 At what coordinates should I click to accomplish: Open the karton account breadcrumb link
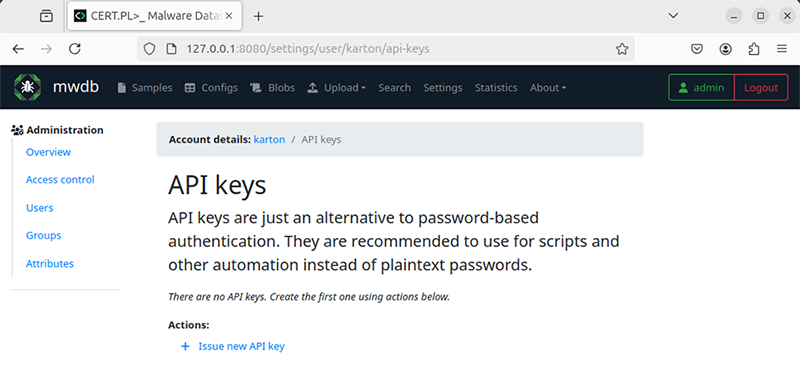pos(269,139)
